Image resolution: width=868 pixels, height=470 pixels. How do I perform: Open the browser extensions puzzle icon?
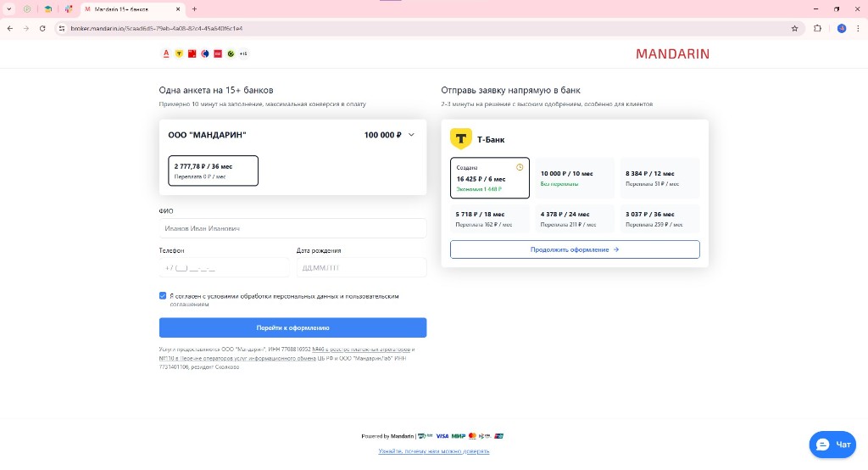coord(817,28)
